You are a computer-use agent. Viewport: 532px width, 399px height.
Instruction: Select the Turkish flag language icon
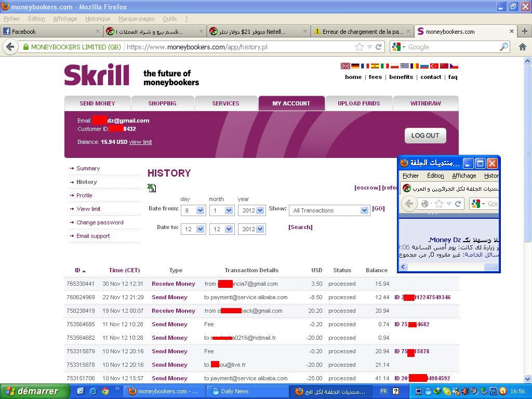434,66
